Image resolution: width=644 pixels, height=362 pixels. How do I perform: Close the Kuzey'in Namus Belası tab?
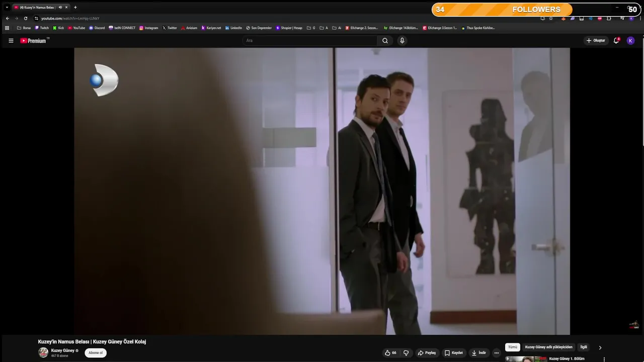pyautogui.click(x=67, y=8)
